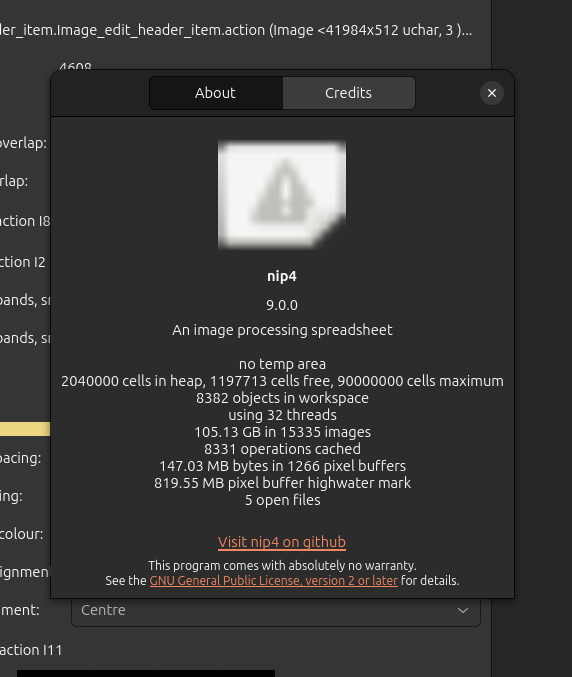Viewport: 572px width, 677px height.
Task: Click the 'action I11' label in background window
Action: (x=31, y=650)
